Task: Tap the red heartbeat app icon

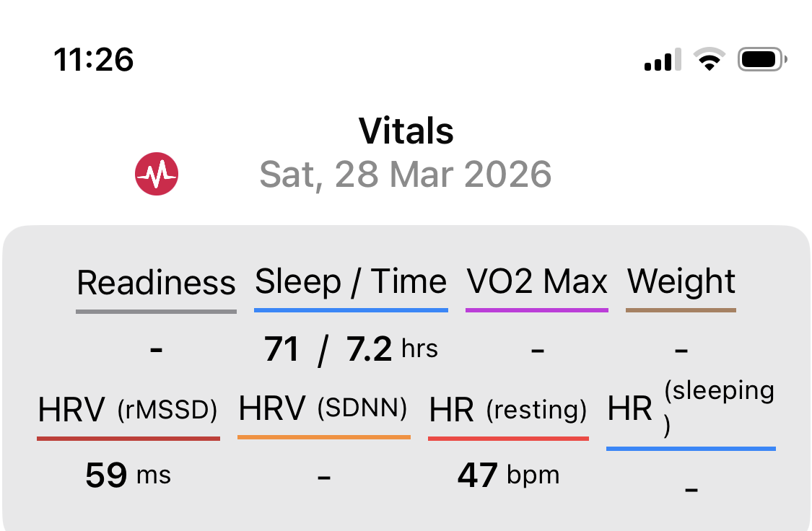Action: 157,174
